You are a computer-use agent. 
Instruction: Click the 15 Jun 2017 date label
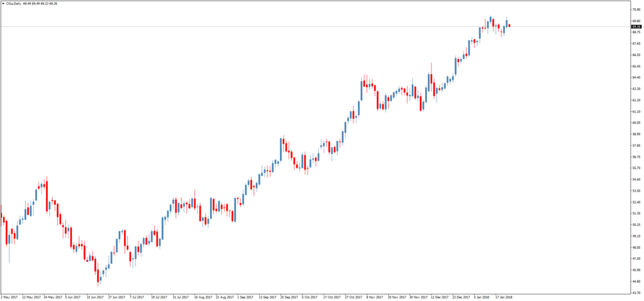click(x=95, y=297)
